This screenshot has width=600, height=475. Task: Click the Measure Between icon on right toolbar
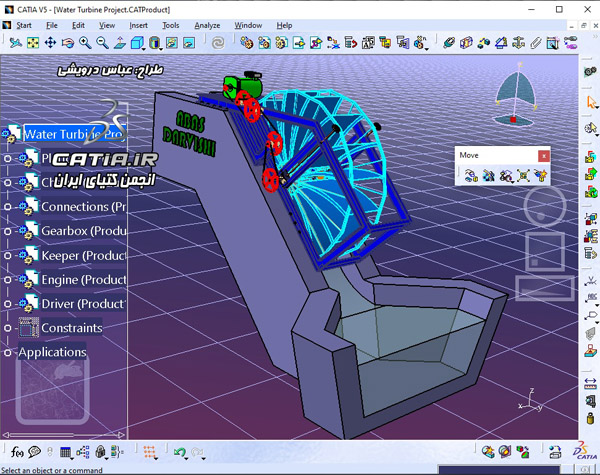pyautogui.click(x=590, y=382)
